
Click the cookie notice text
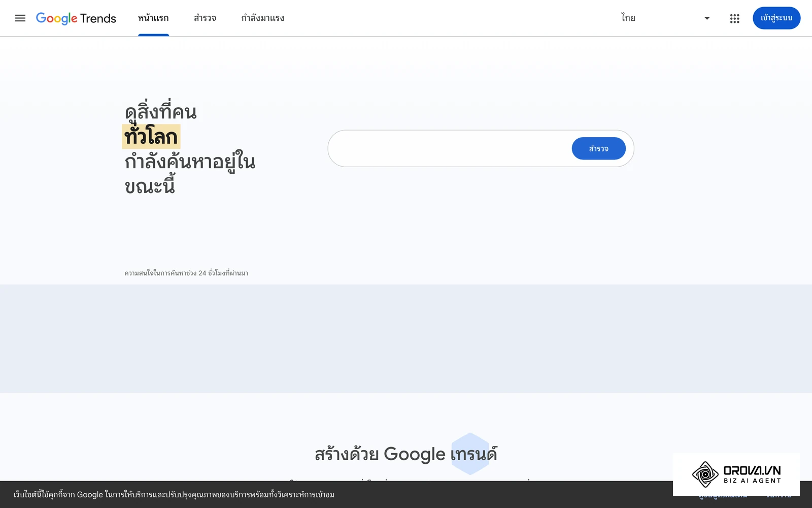174,495
